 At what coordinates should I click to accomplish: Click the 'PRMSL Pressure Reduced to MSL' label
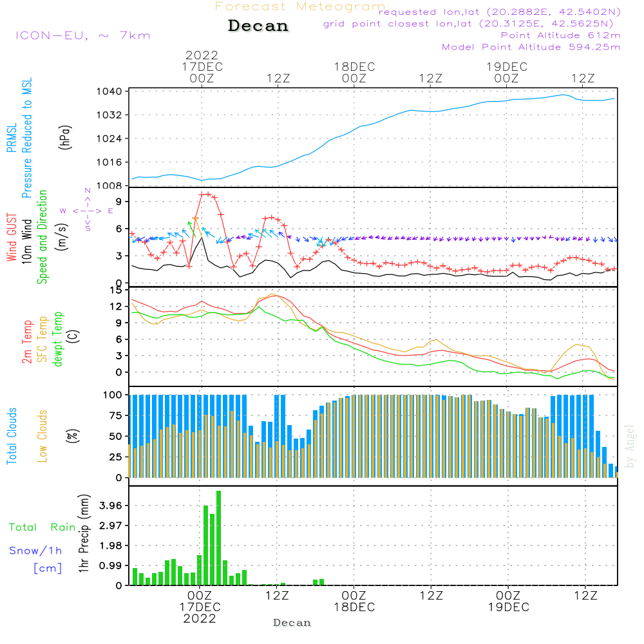click(19, 138)
